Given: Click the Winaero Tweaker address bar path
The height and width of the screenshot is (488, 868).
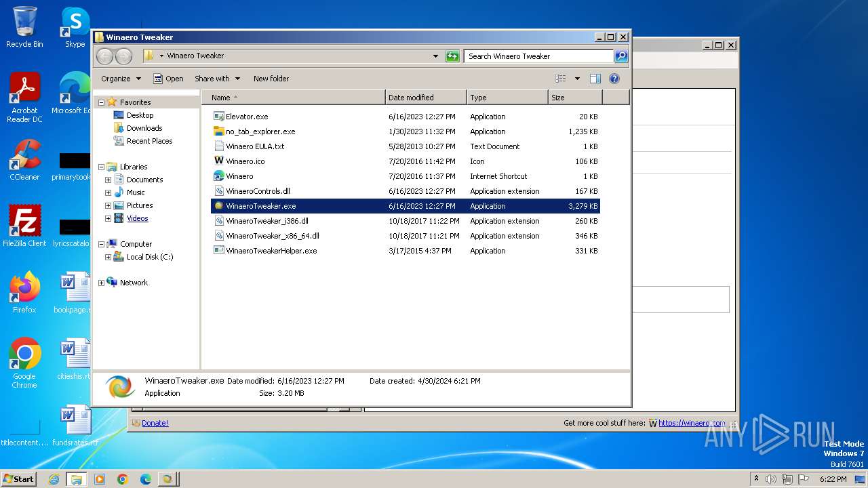Looking at the screenshot, I should click(x=195, y=56).
